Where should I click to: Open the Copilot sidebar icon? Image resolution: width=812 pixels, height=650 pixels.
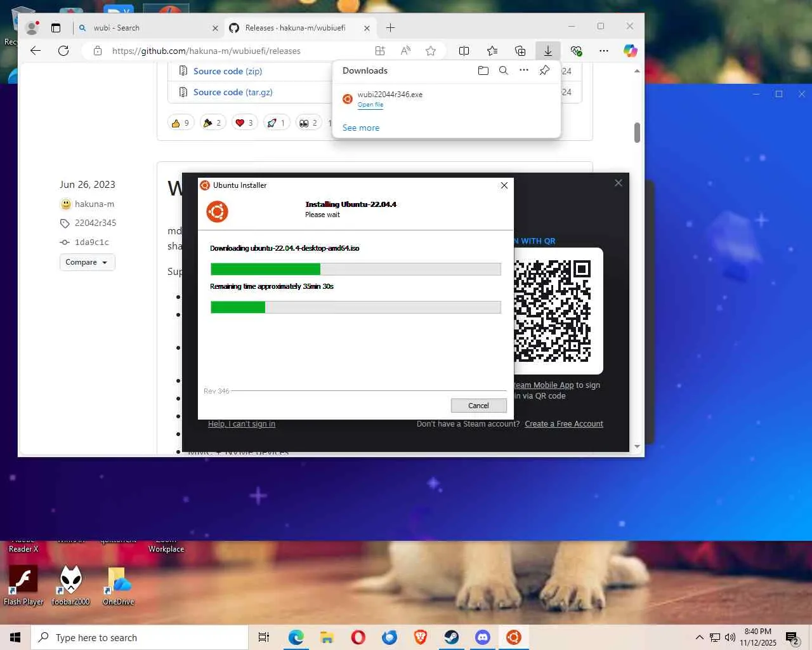630,51
